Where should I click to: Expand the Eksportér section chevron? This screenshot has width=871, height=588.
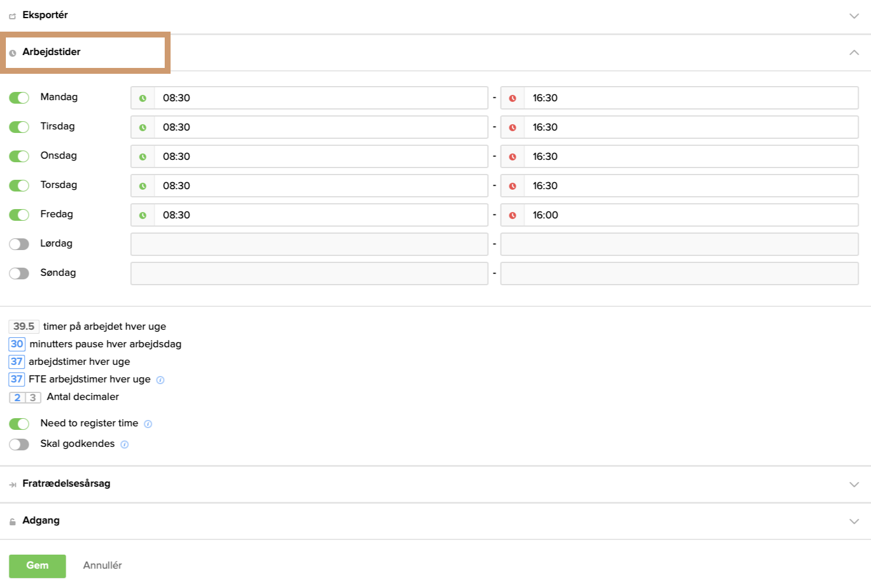pos(854,16)
